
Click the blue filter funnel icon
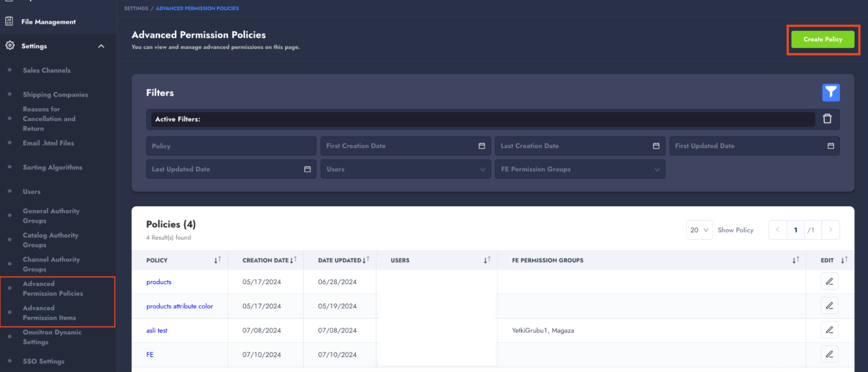pos(831,92)
